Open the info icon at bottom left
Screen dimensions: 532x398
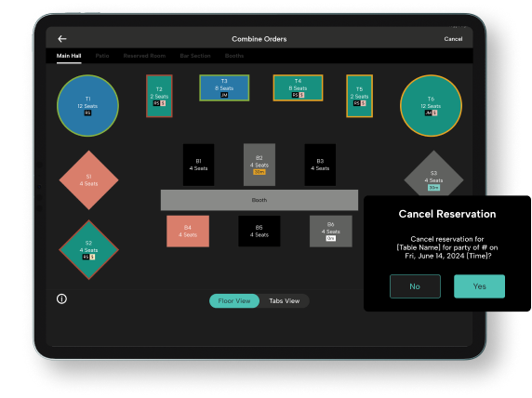tap(61, 298)
